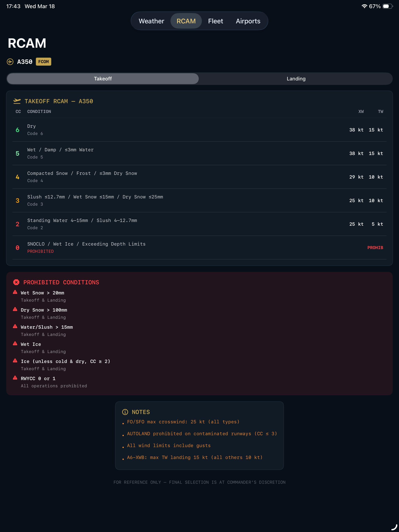This screenshot has width=399, height=532.
Task: Click Wet Snow > 20mm entry
Action: [x=43, y=293]
